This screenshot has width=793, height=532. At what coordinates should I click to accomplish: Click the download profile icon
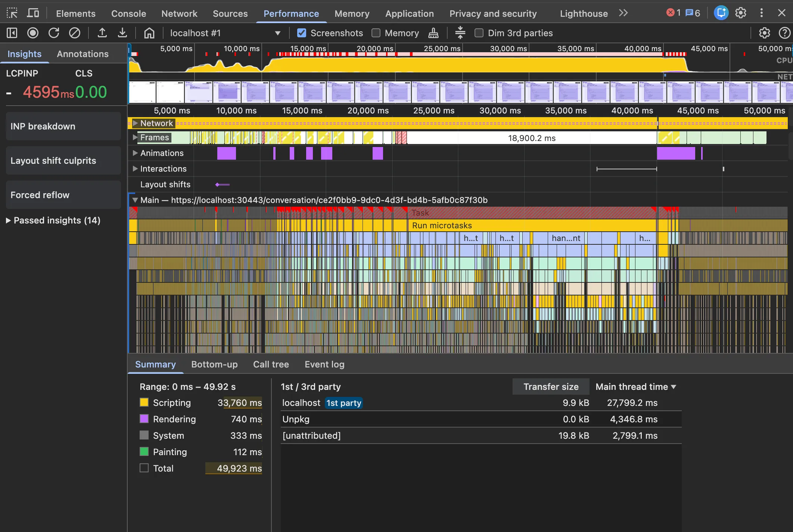tap(122, 33)
